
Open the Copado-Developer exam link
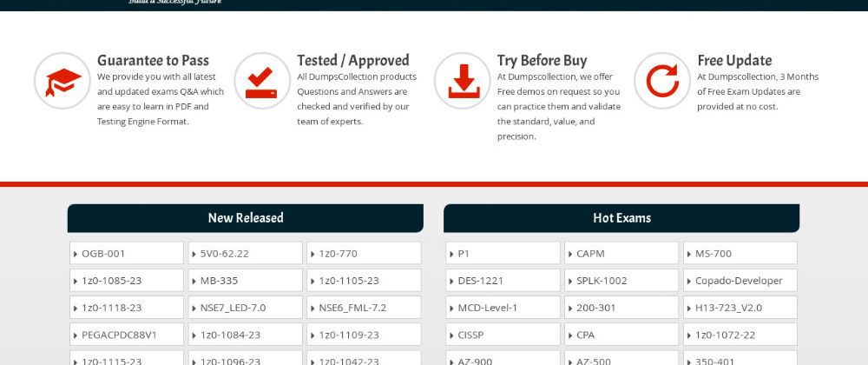point(739,281)
